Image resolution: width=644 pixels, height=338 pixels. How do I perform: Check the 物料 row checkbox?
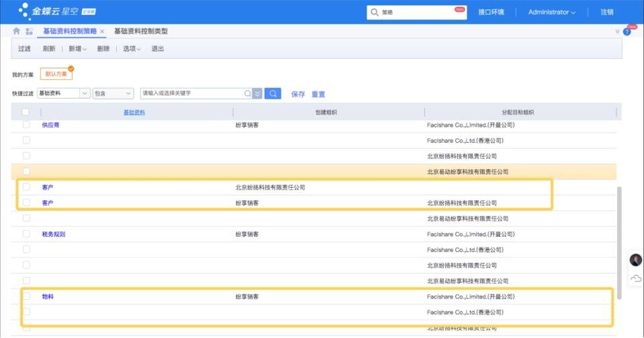coord(26,296)
